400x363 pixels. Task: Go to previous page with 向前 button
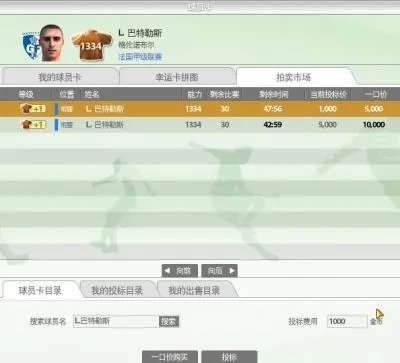[180, 271]
